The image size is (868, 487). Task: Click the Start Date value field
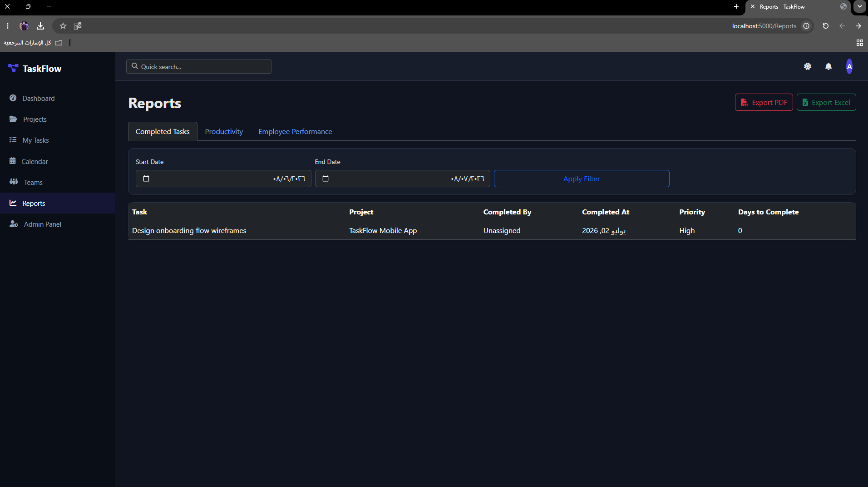223,179
